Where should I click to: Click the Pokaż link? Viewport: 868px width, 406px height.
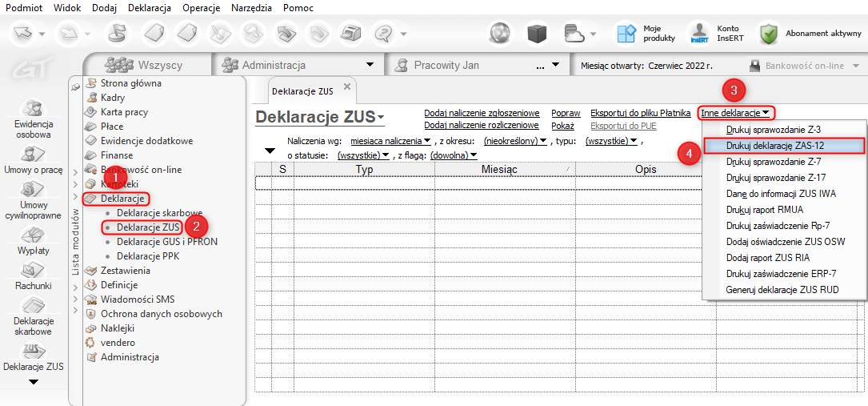[562, 126]
